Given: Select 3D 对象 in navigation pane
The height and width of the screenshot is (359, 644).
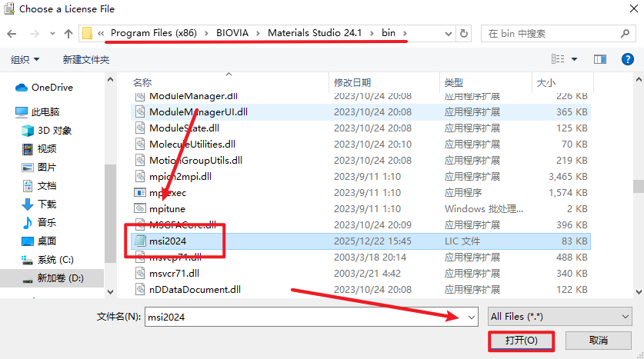Looking at the screenshot, I should (54, 130).
